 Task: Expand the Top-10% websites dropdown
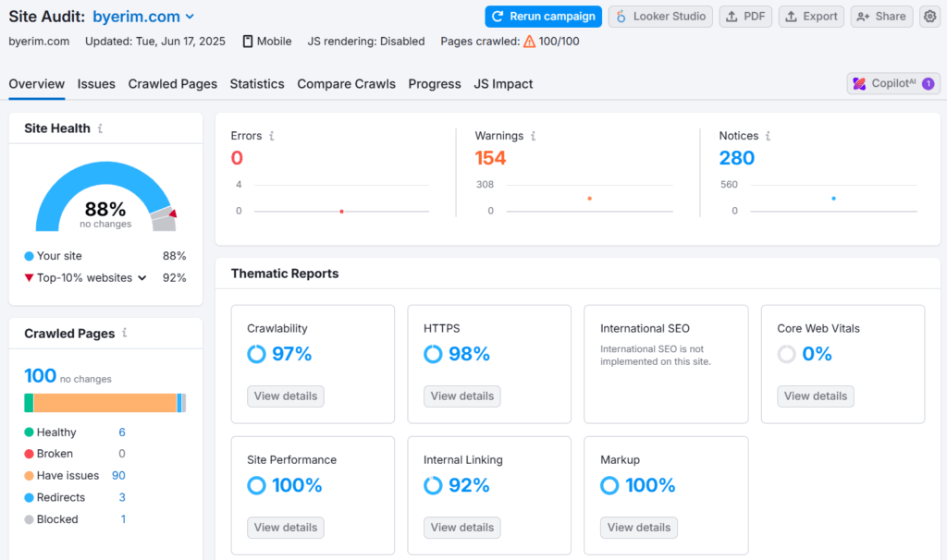141,278
